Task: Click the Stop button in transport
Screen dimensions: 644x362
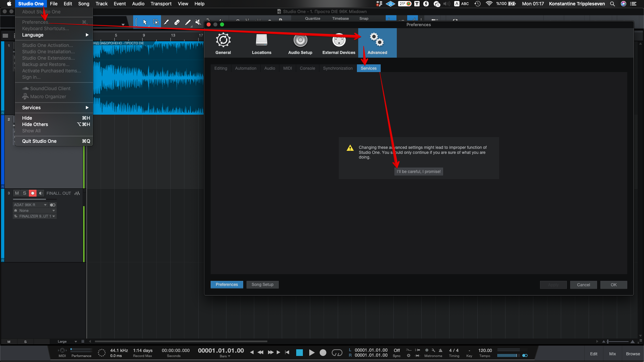Action: 300,353
